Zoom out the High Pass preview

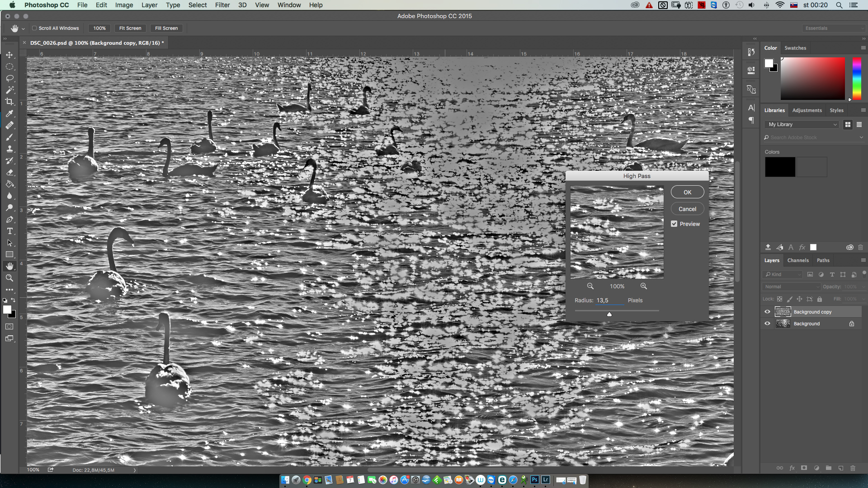tap(590, 286)
